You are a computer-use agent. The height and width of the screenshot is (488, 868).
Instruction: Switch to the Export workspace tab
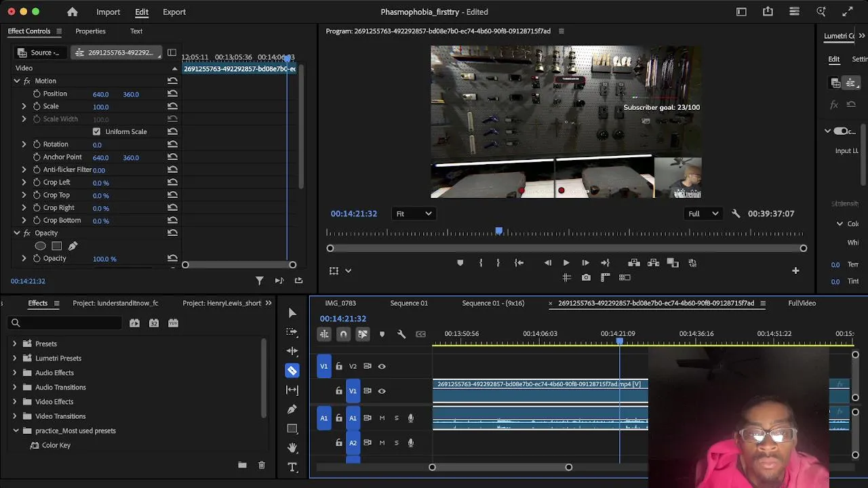pos(174,12)
